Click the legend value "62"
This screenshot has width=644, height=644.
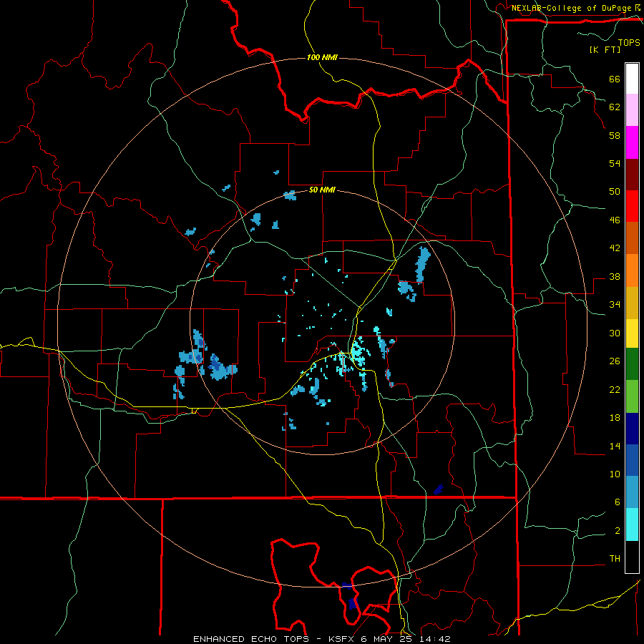[x=615, y=107]
